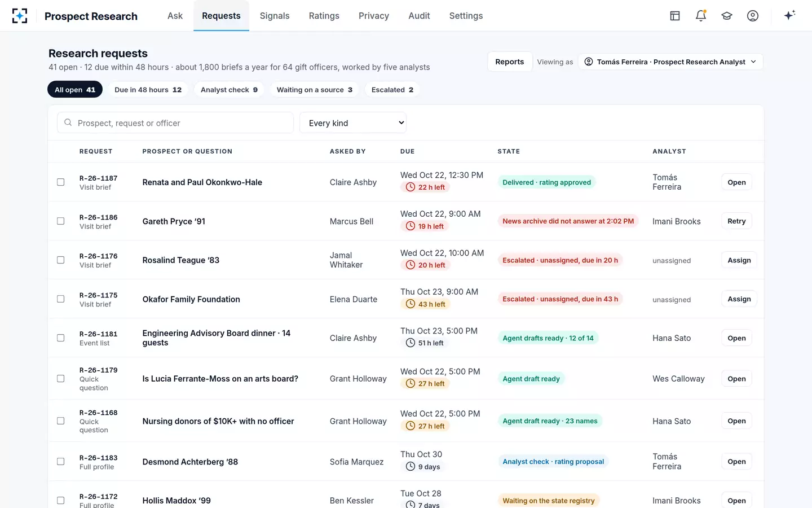
Task: Open the Engineering Advisory Board dinner request
Action: (x=736, y=338)
